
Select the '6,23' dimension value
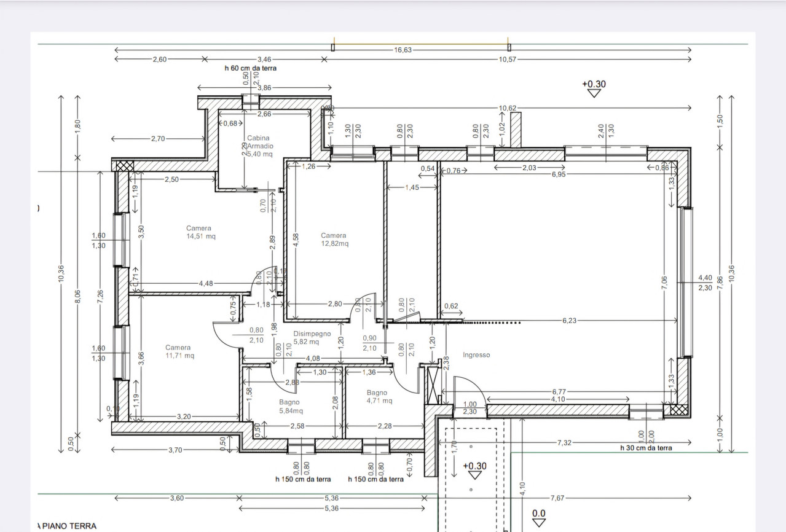(570, 321)
